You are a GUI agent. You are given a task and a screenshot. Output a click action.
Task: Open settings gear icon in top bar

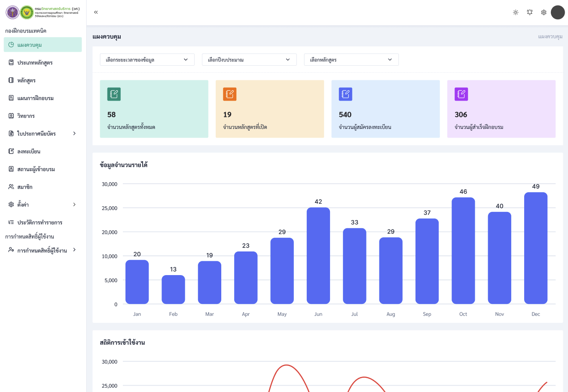click(x=544, y=12)
